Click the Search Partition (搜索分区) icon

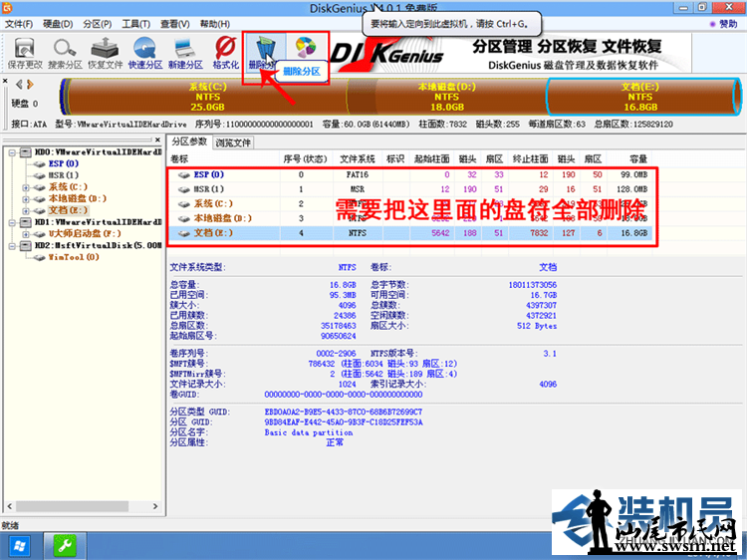65,53
